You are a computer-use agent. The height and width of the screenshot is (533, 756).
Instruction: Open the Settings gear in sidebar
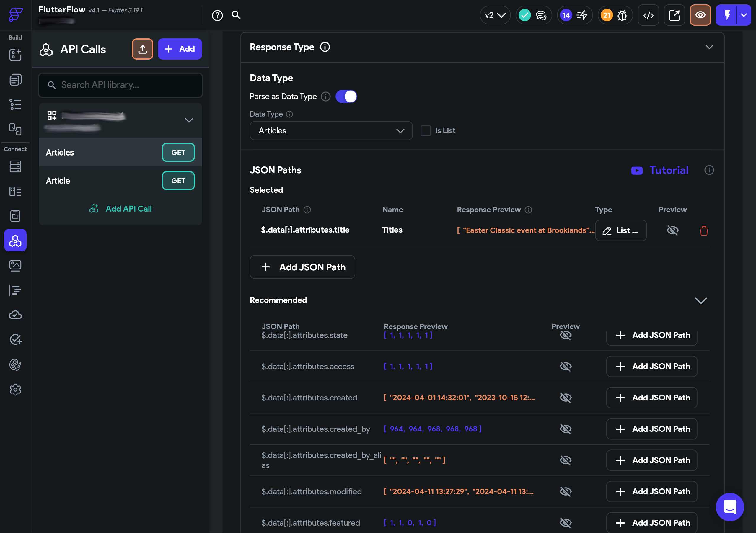[x=15, y=390]
